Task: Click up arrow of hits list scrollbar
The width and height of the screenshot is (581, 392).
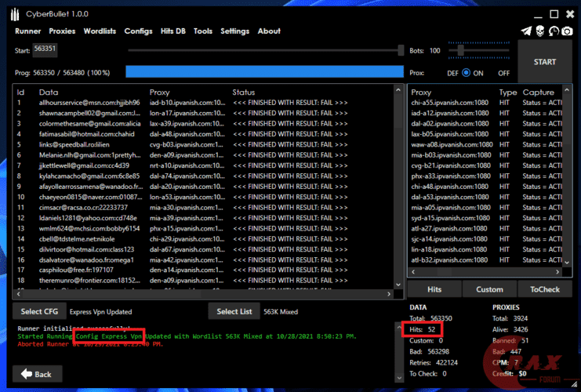Action: pos(567,90)
